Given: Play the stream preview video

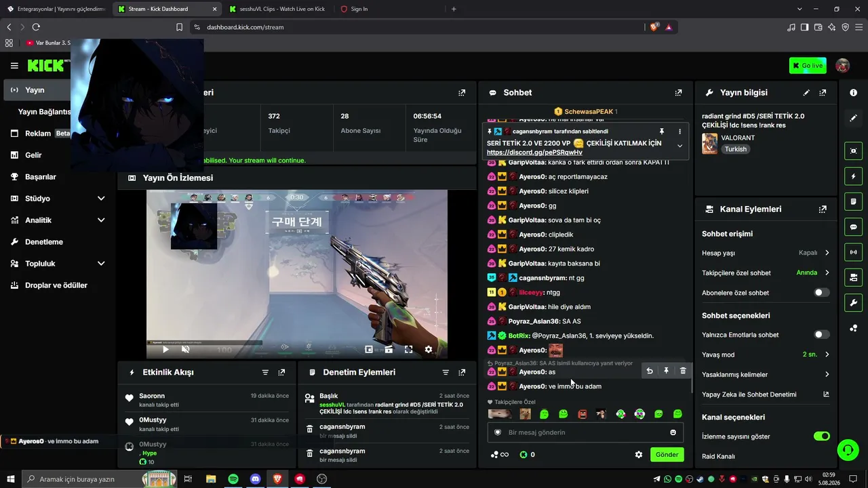Looking at the screenshot, I should coord(165,350).
